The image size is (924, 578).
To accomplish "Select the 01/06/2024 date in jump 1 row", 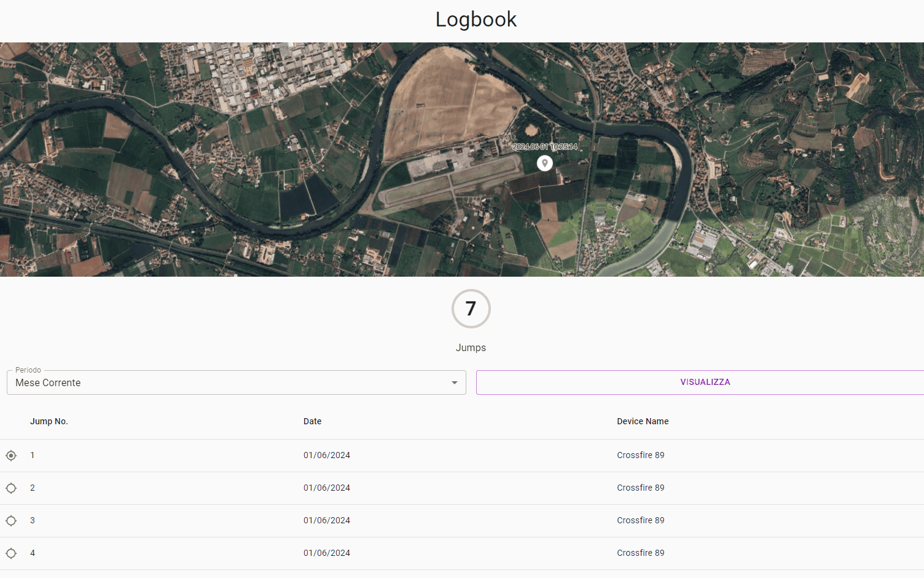I will [327, 456].
